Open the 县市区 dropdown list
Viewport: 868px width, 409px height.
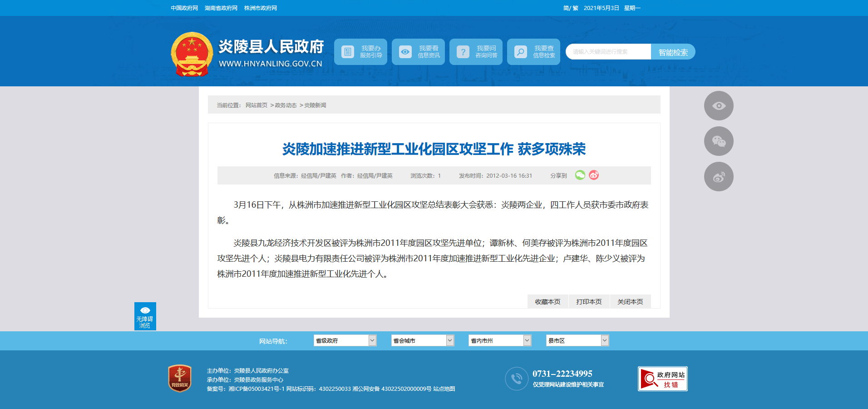coord(577,340)
